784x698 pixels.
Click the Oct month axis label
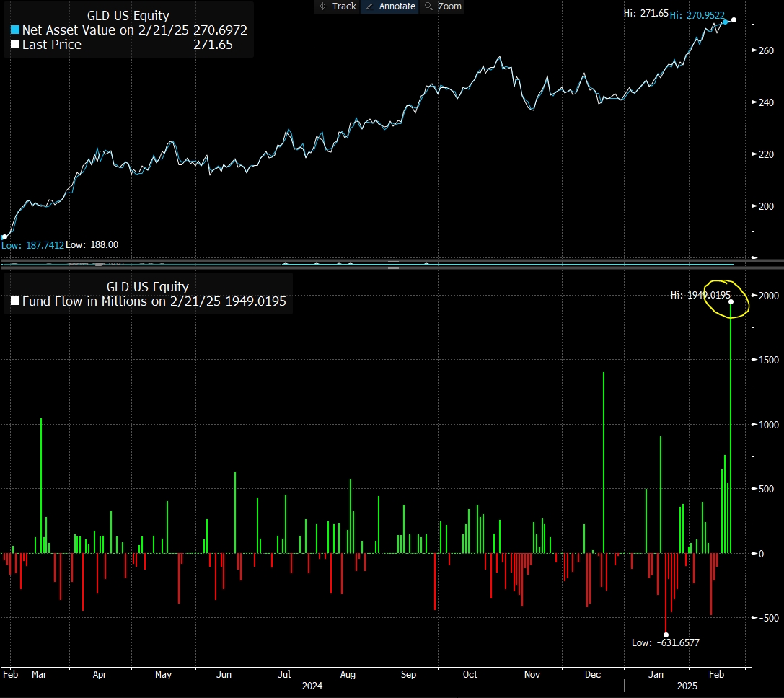coord(470,674)
